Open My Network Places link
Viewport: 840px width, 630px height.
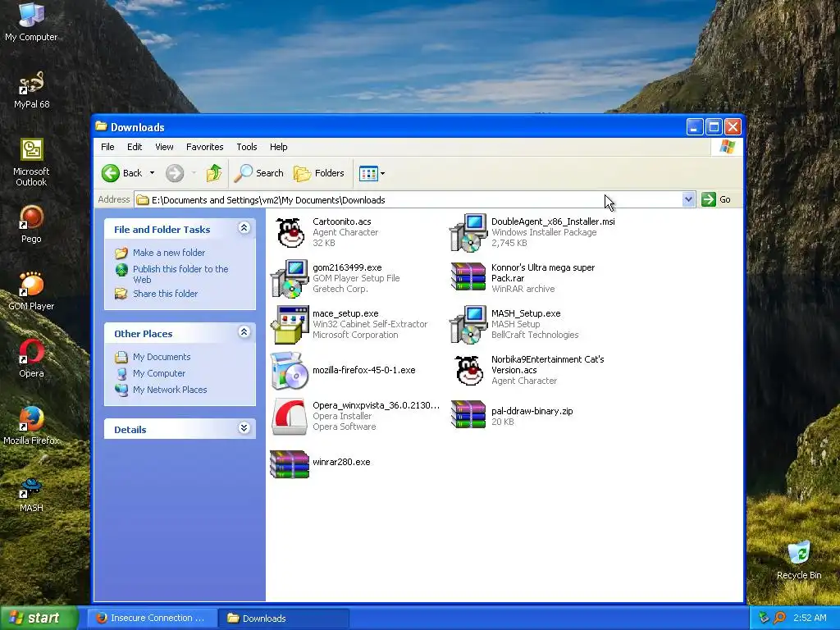[170, 390]
